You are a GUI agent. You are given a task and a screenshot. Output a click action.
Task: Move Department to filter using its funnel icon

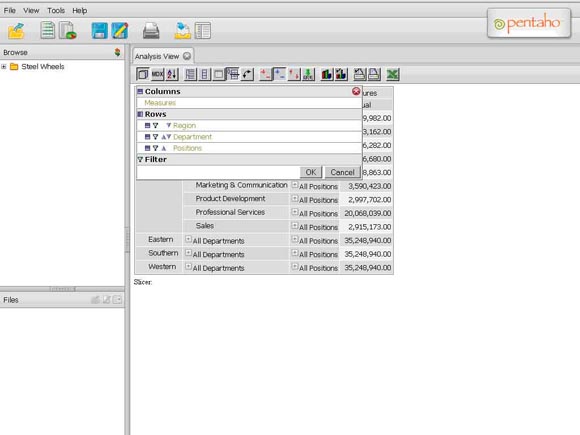(155, 137)
